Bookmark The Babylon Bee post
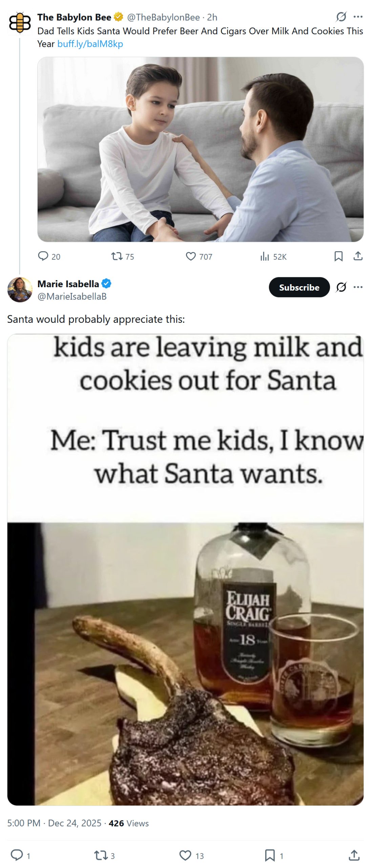 338,256
